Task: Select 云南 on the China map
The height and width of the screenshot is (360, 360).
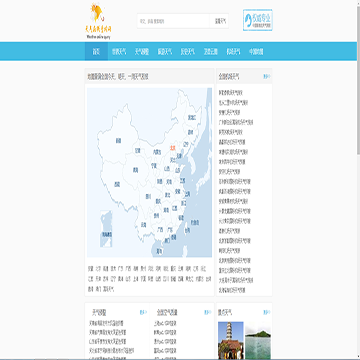Action: tap(143, 225)
